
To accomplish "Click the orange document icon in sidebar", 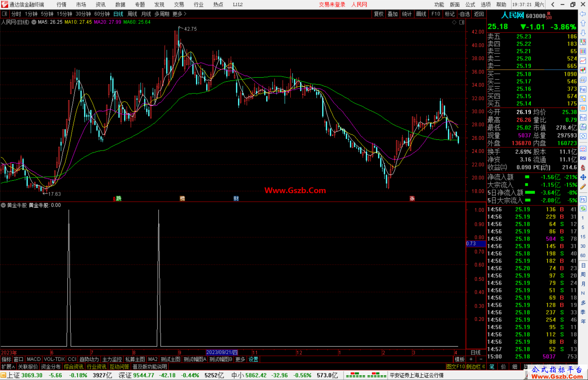I will coord(583,108).
